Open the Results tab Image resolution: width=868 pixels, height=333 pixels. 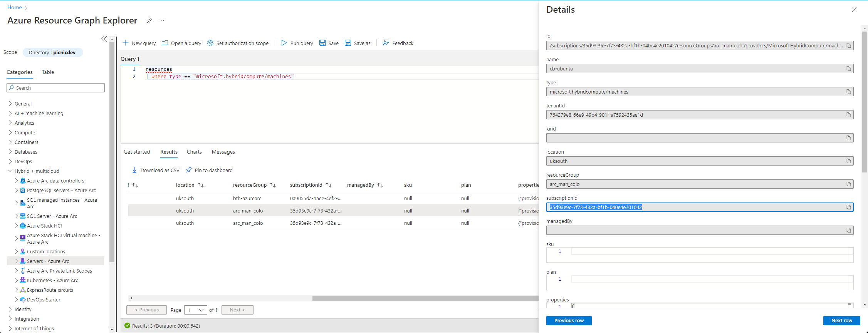169,152
